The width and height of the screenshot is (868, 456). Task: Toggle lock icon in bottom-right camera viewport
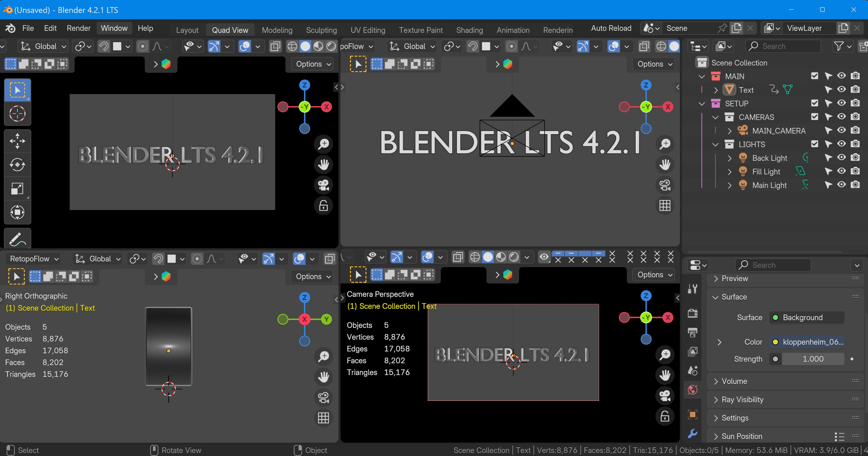[665, 416]
